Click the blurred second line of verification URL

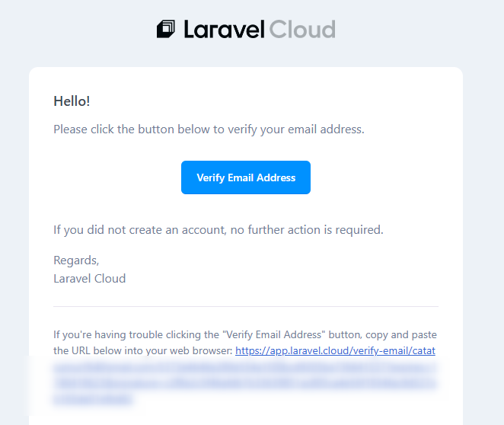click(x=245, y=367)
